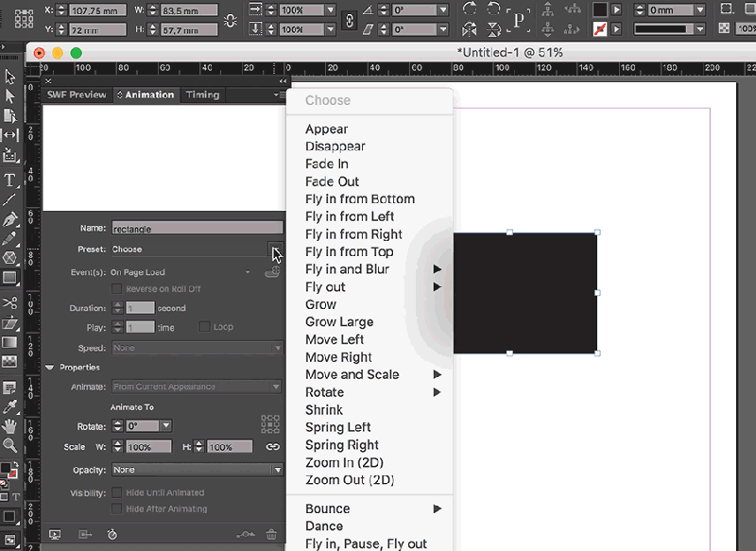Viewport: 756px width, 551px height.
Task: Select the Hand tool
Action: [x=9, y=426]
